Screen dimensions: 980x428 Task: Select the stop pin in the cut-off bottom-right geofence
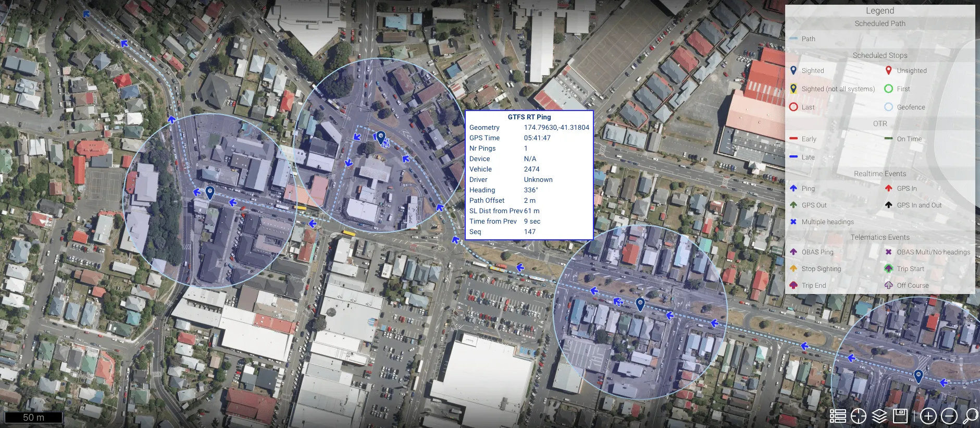[919, 375]
